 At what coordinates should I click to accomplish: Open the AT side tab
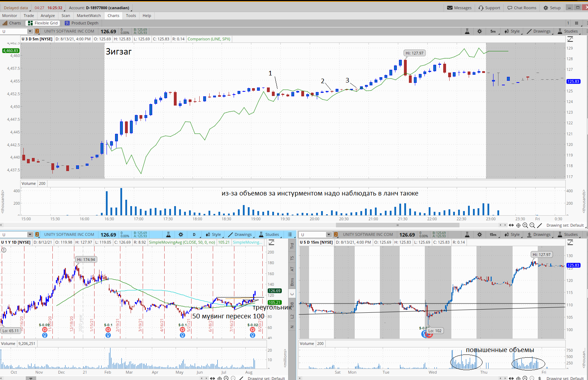pos(292,269)
